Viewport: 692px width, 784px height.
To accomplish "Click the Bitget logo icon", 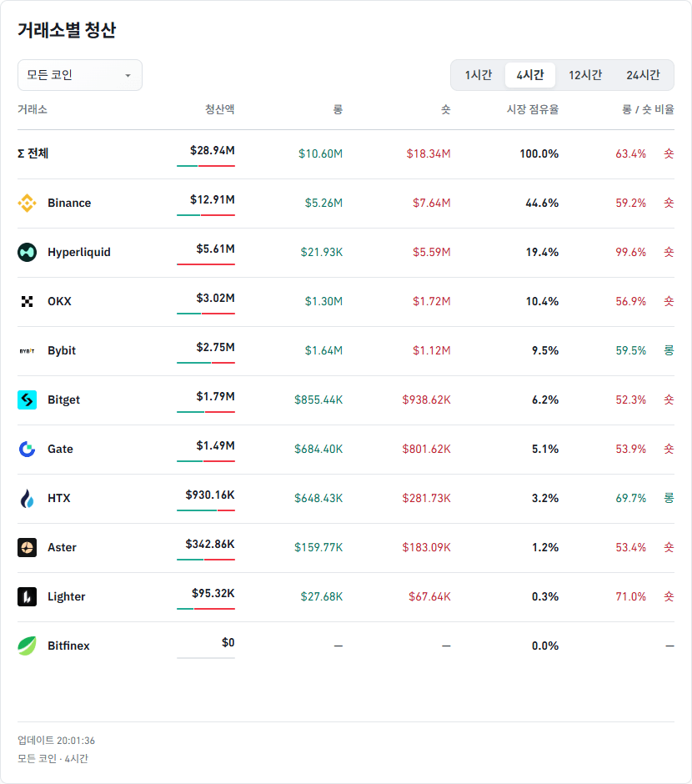I will [x=27, y=400].
